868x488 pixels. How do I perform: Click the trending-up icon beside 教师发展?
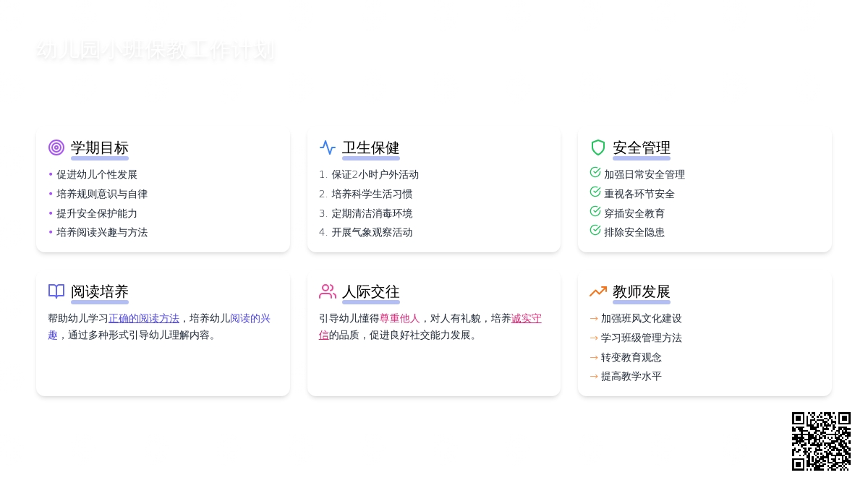point(598,291)
